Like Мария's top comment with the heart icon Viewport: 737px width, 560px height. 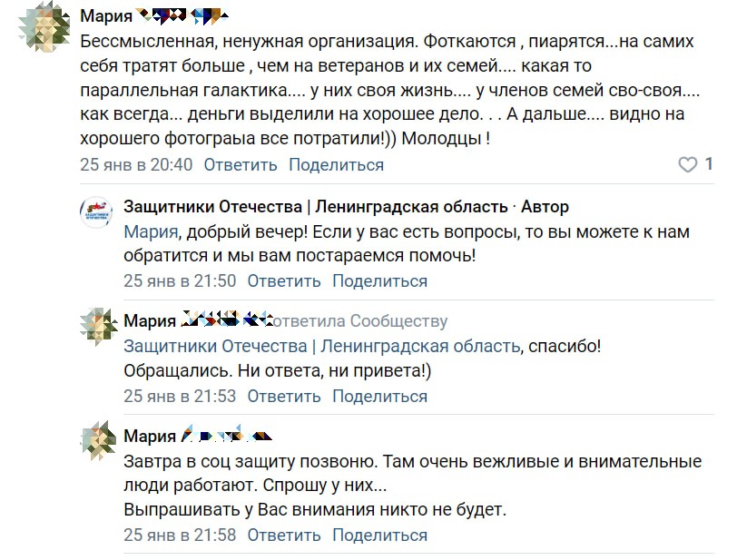pyautogui.click(x=687, y=164)
